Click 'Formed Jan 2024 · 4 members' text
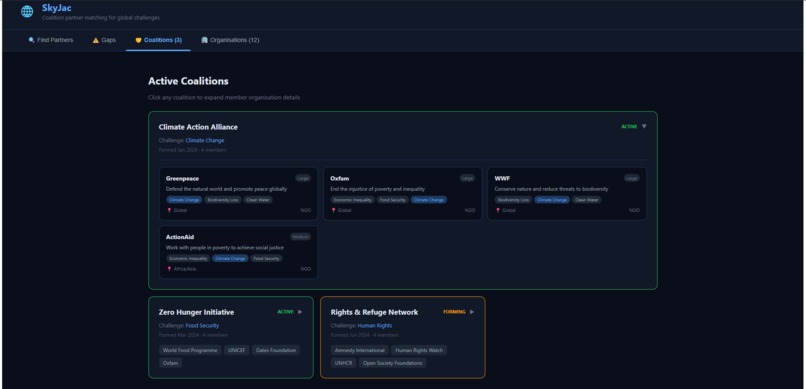The image size is (806, 389). coord(192,150)
